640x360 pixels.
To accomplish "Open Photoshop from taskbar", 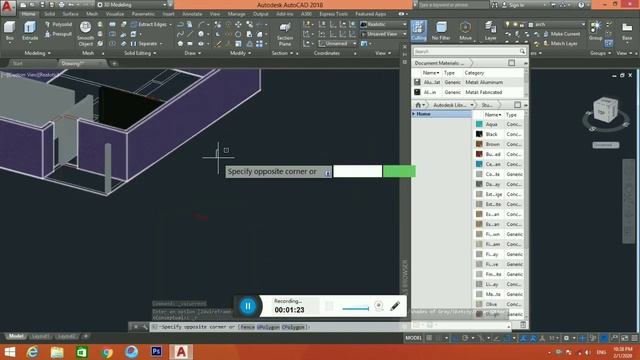I will pos(156,352).
